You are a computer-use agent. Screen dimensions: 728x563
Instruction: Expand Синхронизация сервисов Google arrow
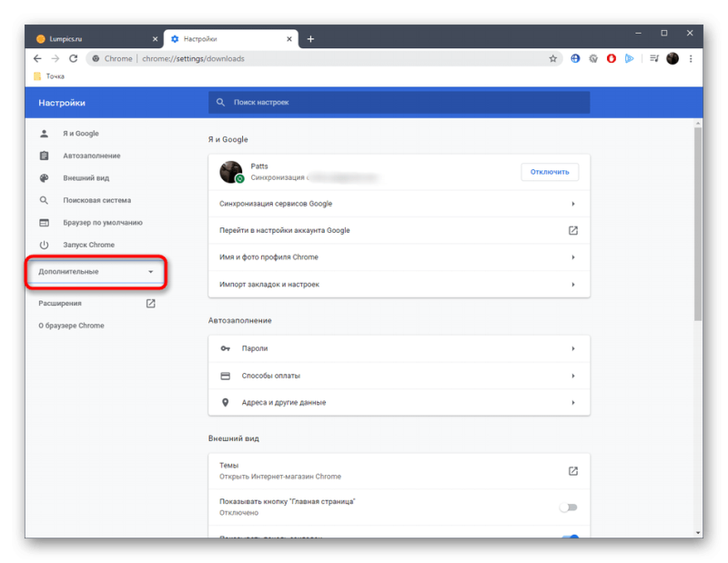(573, 204)
